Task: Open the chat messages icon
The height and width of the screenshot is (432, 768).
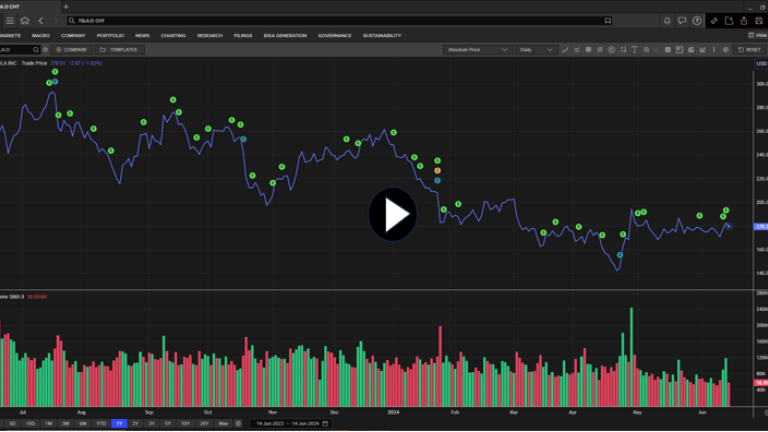Action: (x=682, y=20)
